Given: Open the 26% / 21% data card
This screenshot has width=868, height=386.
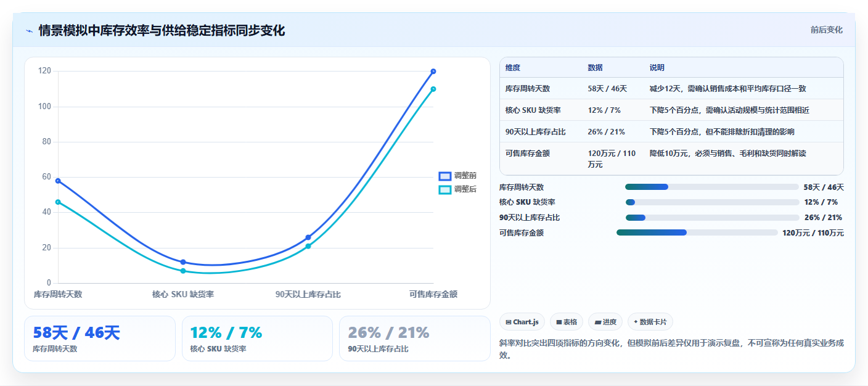Looking at the screenshot, I should click(x=415, y=339).
